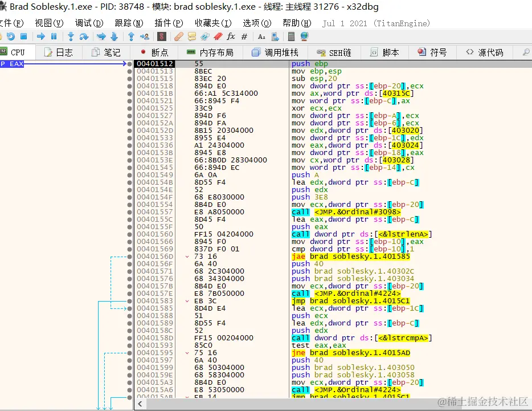Toggle breakpoint bullet at address 0040158D
Image resolution: width=532 pixels, height=411 pixels.
tap(129, 338)
